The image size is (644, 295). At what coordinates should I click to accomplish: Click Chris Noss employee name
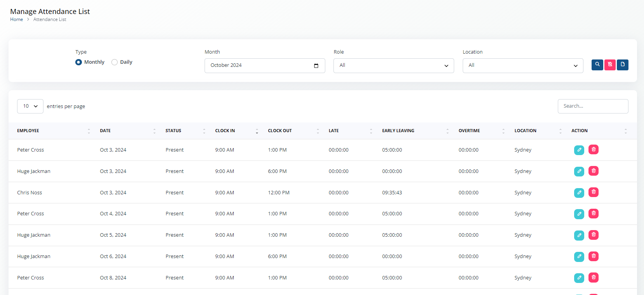tap(30, 192)
